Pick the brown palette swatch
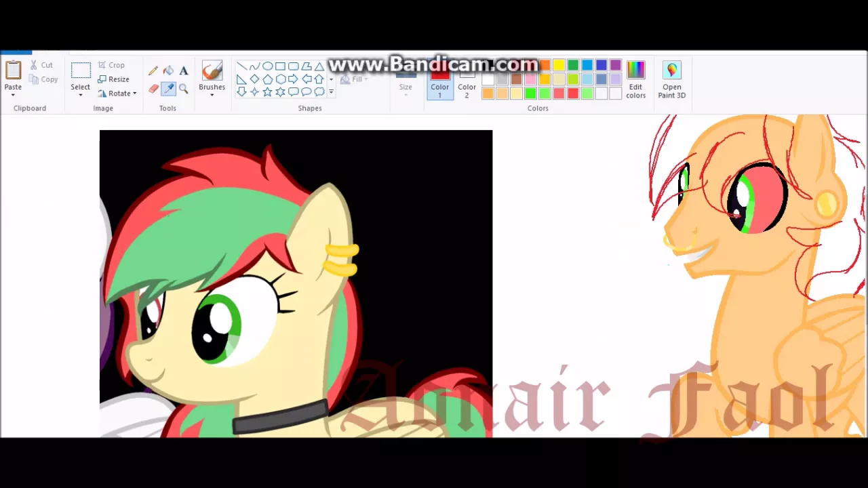Image resolution: width=868 pixels, height=488 pixels. 516,79
